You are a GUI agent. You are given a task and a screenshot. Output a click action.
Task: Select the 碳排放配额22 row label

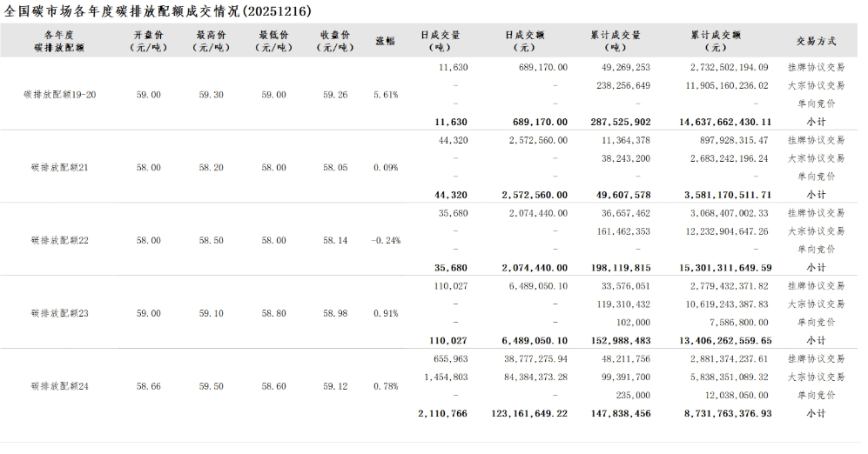pyautogui.click(x=60, y=240)
